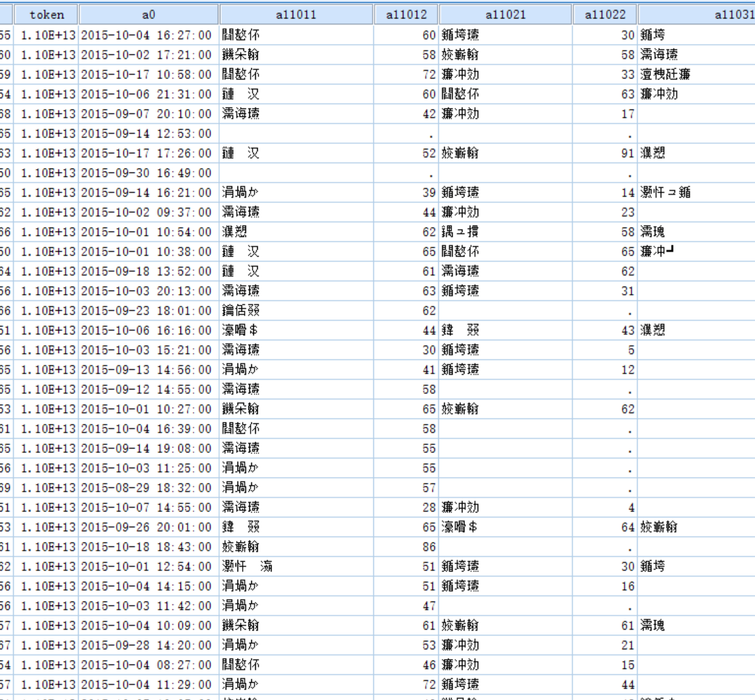The width and height of the screenshot is (755, 700).
Task: Click a11012 value 28 in 2015-10-07 row
Action: click(429, 508)
